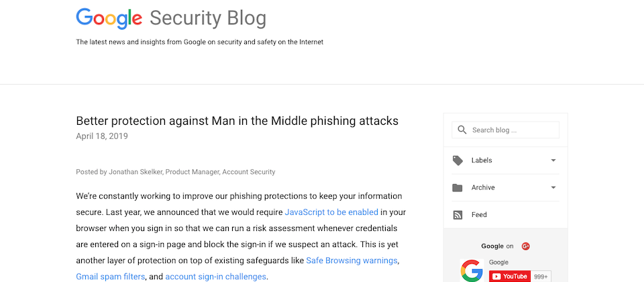Click the Labels tag icon
Image resolution: width=644 pixels, height=282 pixels.
[458, 160]
